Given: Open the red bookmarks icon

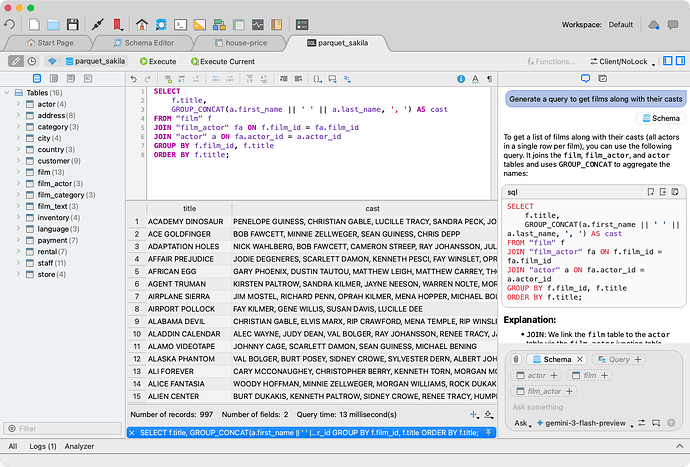Looking at the screenshot, I should (117, 25).
